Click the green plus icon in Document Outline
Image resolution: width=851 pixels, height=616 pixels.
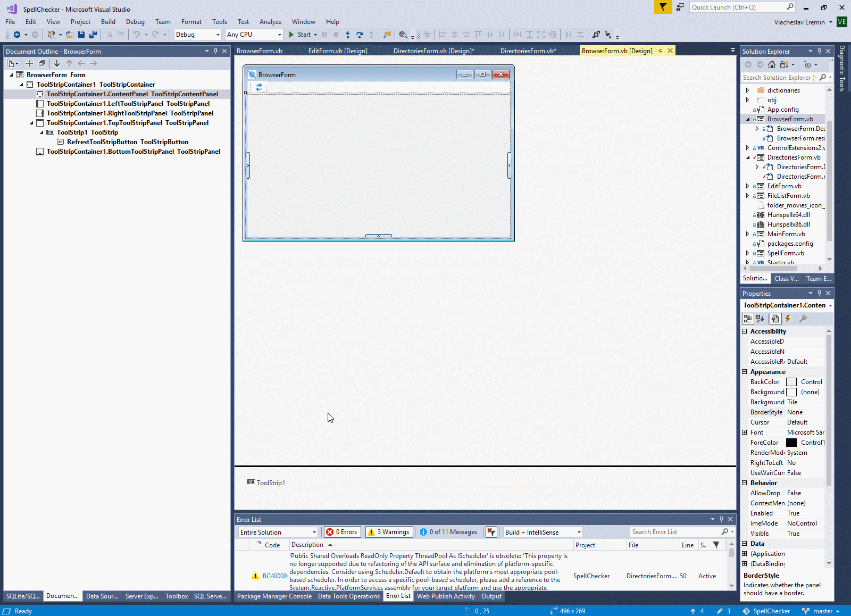click(x=29, y=63)
